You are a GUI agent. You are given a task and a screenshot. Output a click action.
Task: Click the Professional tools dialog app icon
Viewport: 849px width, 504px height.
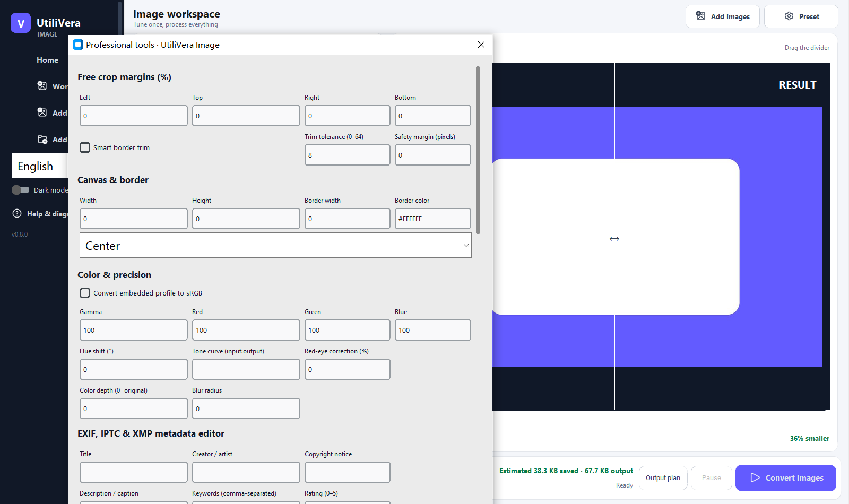pyautogui.click(x=78, y=45)
